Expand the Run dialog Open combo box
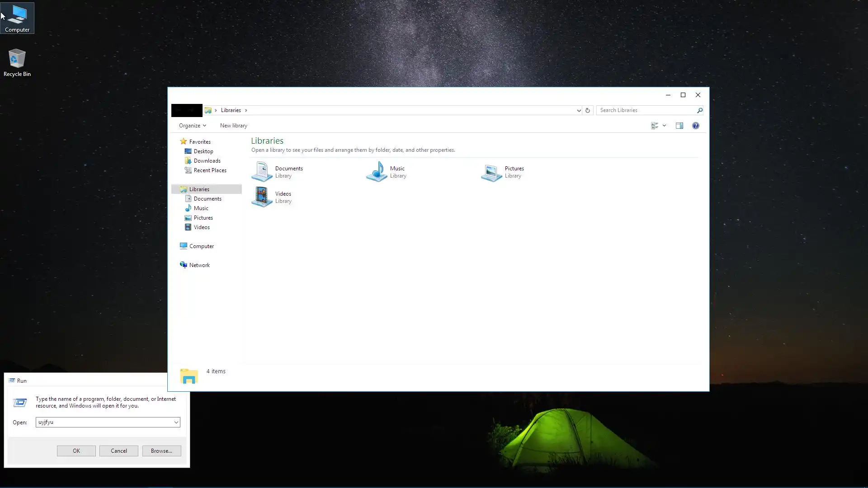Screen dimensions: 868x488 pos(176,422)
